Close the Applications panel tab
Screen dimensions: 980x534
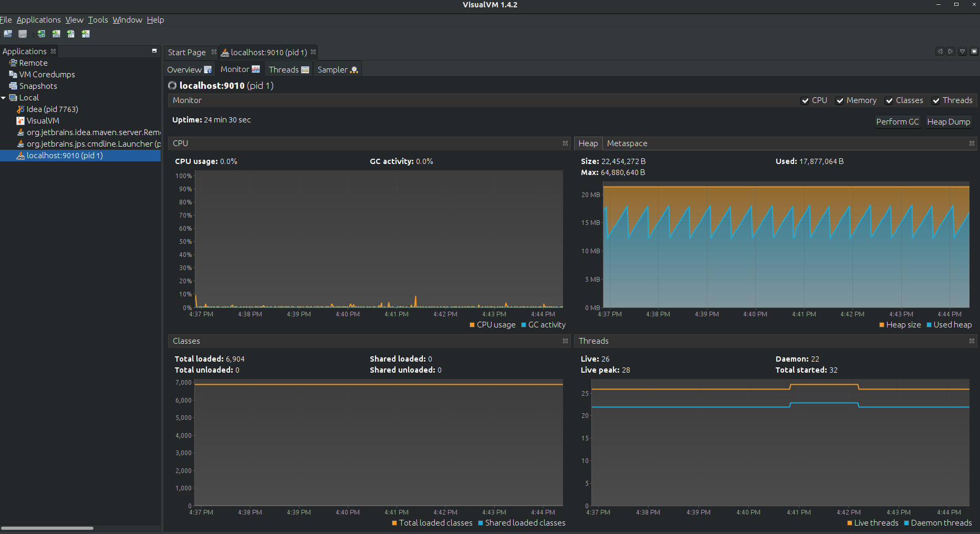[x=53, y=52]
